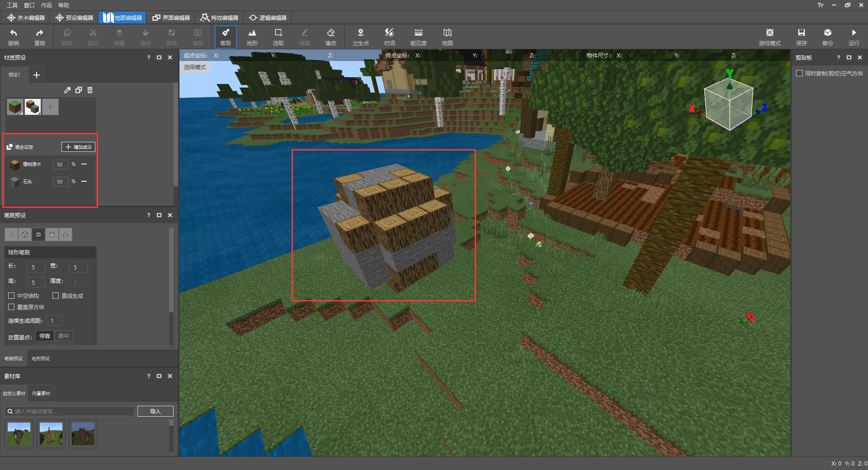Activate the 选取 selection tool
Screen dimensions: 868x470
click(278, 37)
